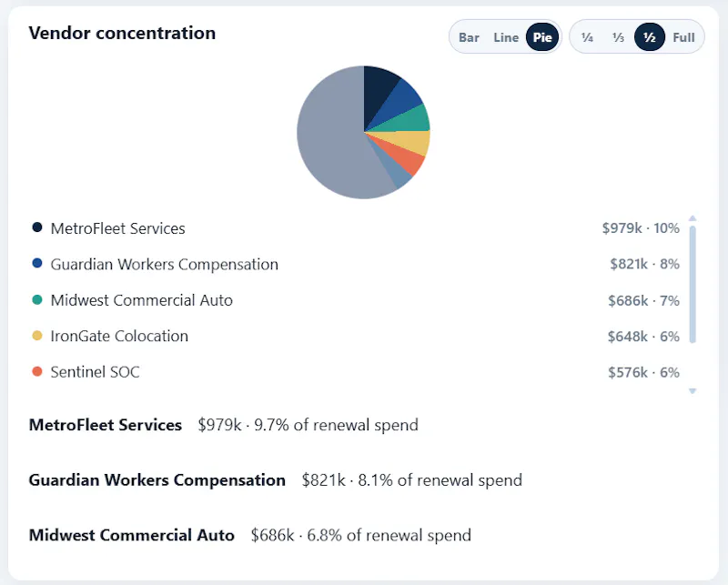Click the Midwest Commercial Auto green dot

(x=37, y=299)
